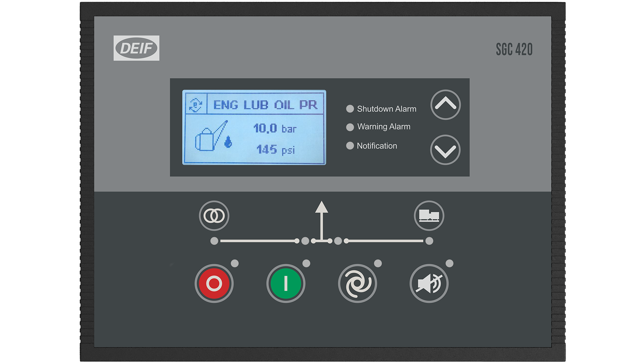This screenshot has height=362, width=644.
Task: Select the 10.0 bar pressure reading
Action: tap(275, 129)
